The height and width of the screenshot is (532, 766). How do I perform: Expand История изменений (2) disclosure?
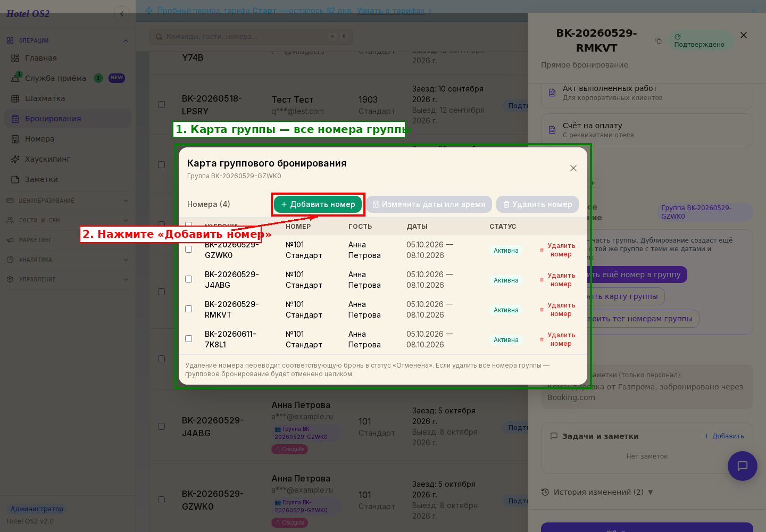[x=597, y=492]
